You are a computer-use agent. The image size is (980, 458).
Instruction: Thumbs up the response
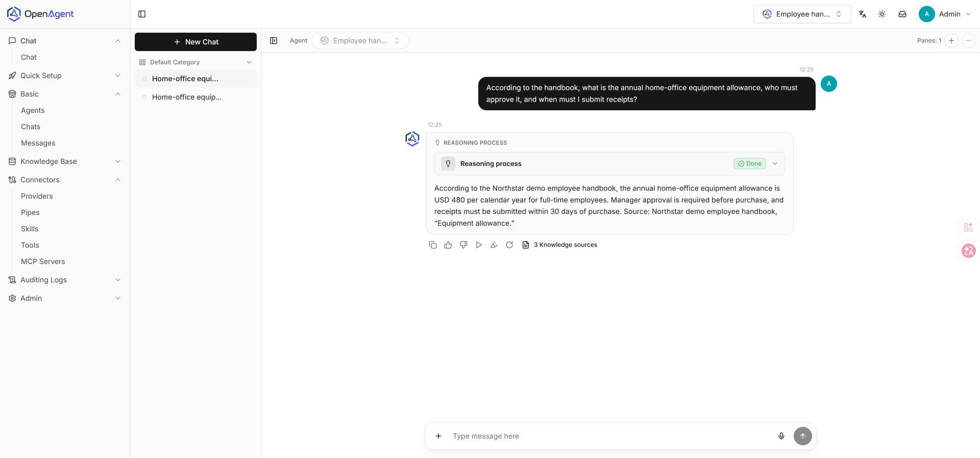pos(448,245)
